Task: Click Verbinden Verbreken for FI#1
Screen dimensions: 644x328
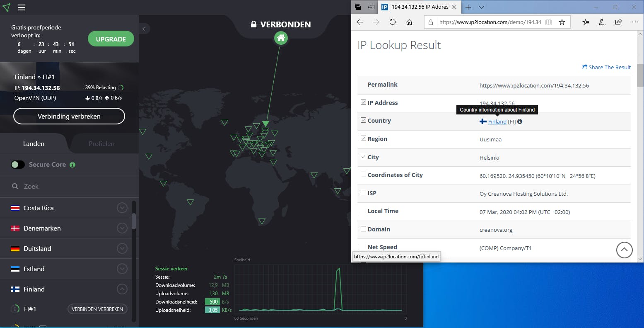Action: 97,309
